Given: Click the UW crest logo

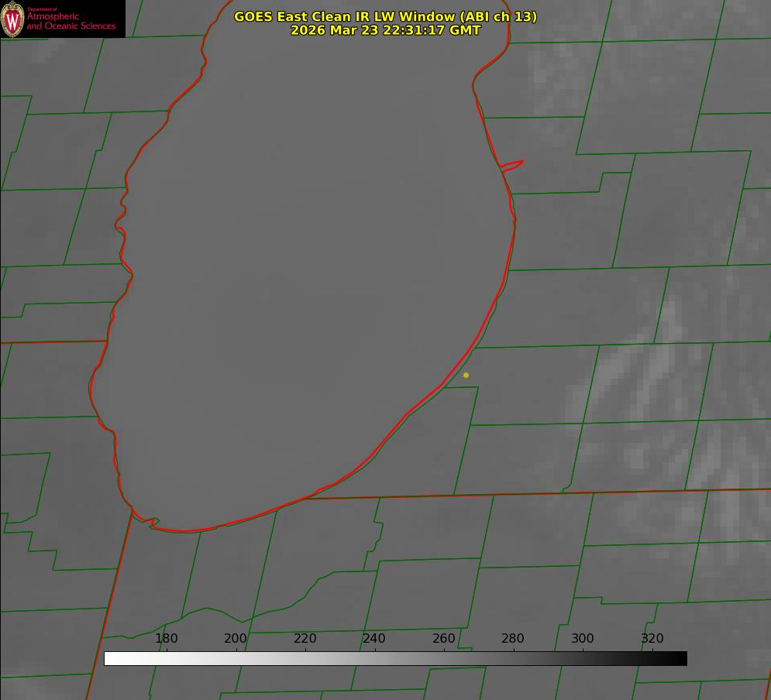Looking at the screenshot, I should (x=12, y=19).
